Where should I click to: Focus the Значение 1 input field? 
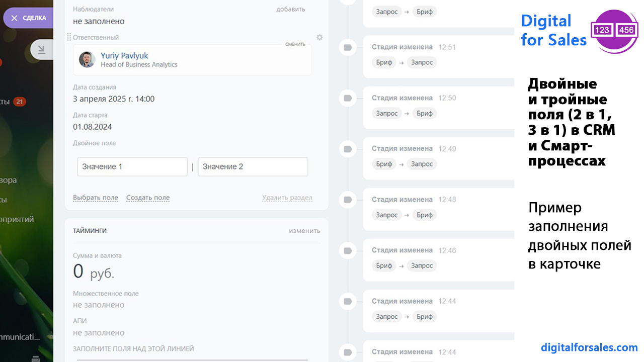click(132, 167)
